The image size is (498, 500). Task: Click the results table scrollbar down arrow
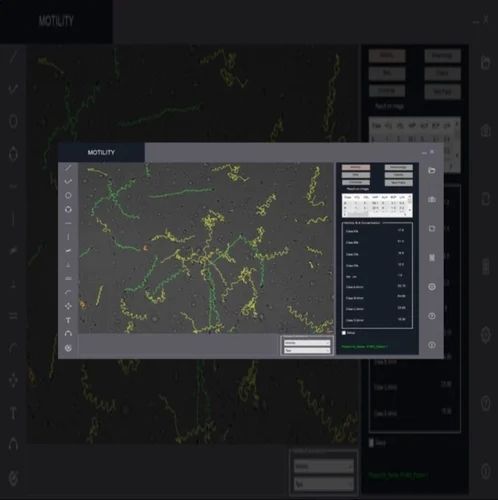(x=410, y=211)
